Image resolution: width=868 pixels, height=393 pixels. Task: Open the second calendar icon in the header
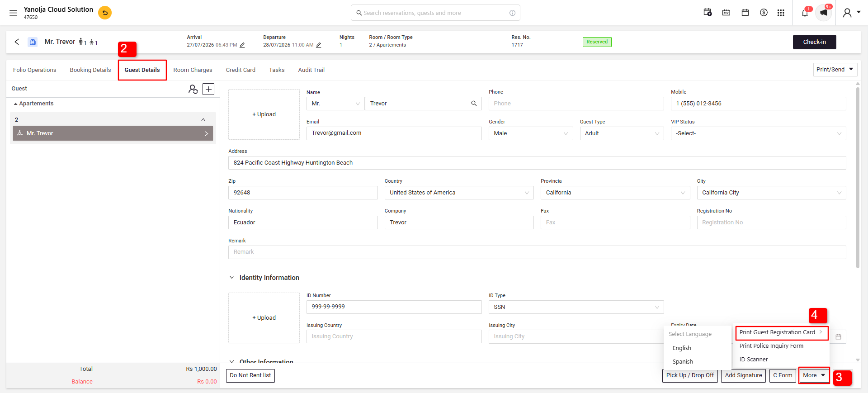coord(726,13)
